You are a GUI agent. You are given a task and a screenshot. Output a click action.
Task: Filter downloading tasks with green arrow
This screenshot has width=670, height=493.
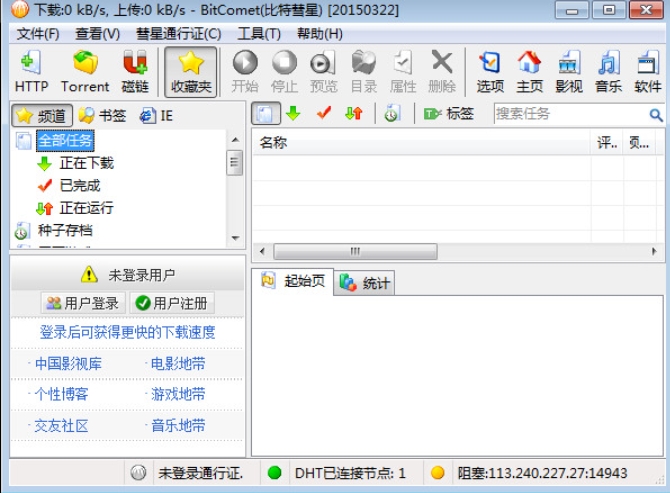pos(293,114)
